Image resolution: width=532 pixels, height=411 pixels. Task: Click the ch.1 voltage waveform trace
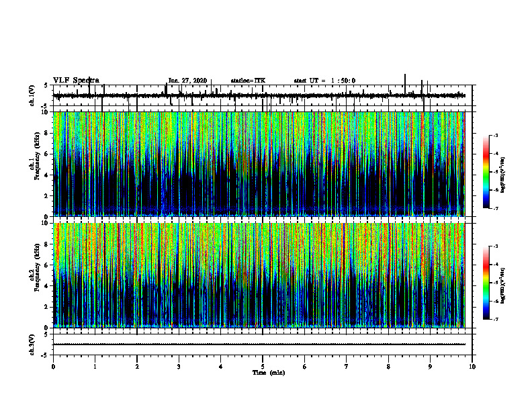(x=259, y=95)
